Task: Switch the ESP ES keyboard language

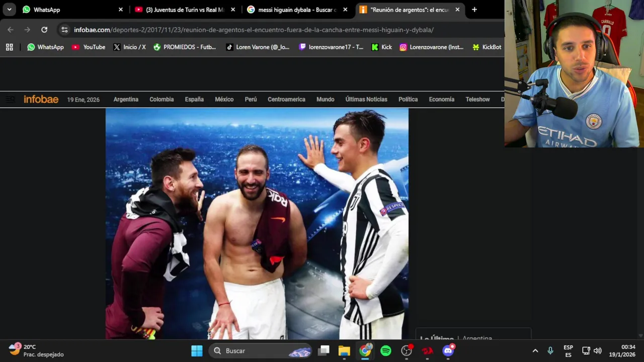Action: tap(568, 351)
